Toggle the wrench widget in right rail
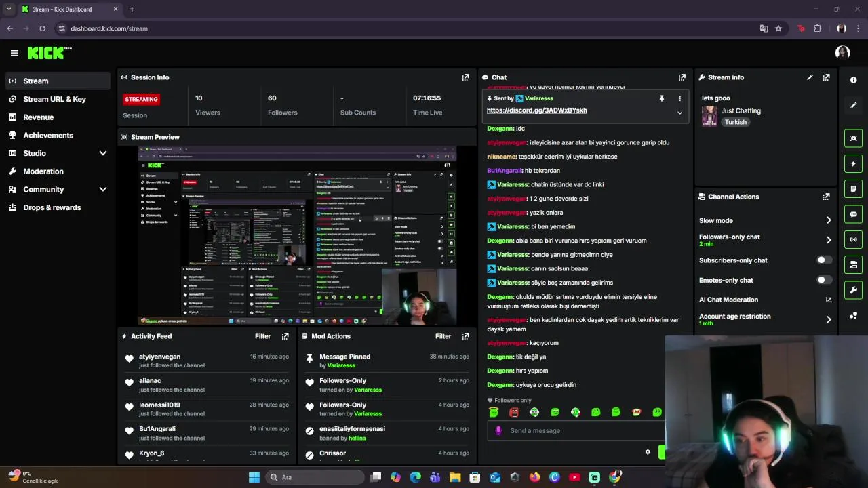The width and height of the screenshot is (868, 488). click(853, 290)
